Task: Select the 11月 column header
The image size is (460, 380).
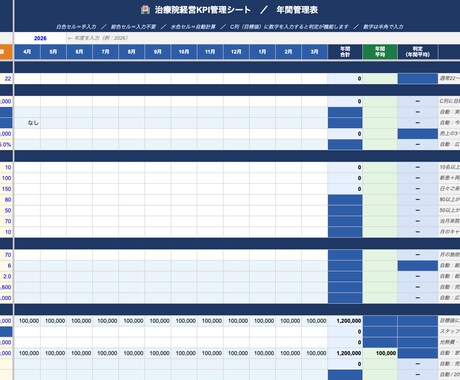Action: pyautogui.click(x=210, y=52)
